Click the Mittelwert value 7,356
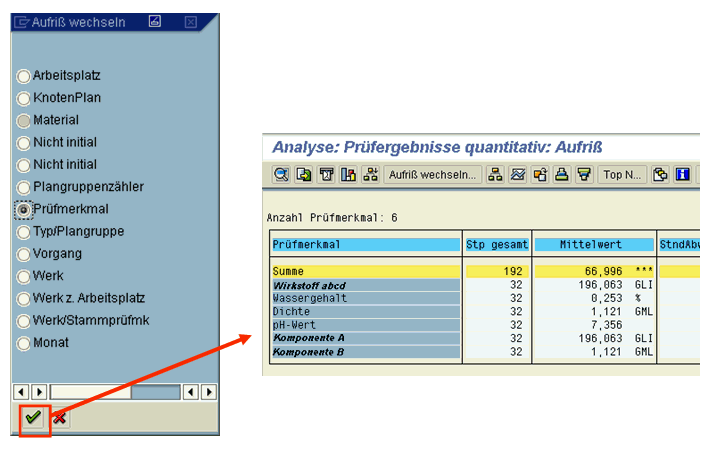This screenshot has height=454, width=704. pyautogui.click(x=607, y=325)
